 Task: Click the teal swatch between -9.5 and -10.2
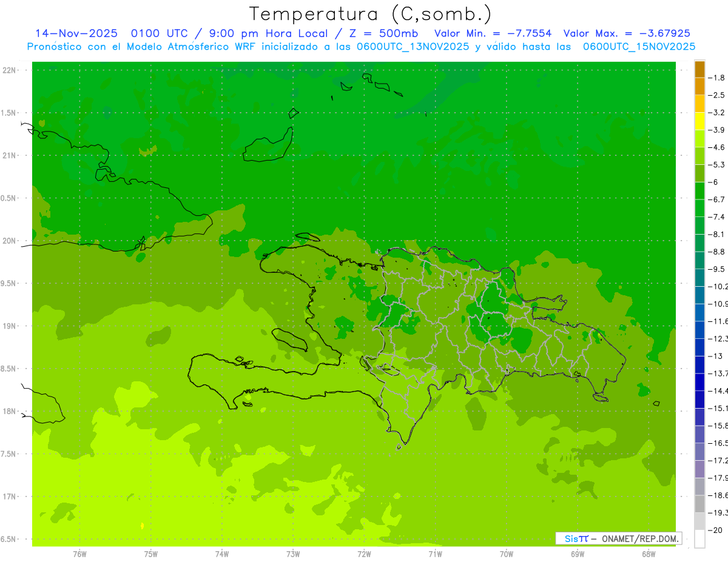click(699, 278)
